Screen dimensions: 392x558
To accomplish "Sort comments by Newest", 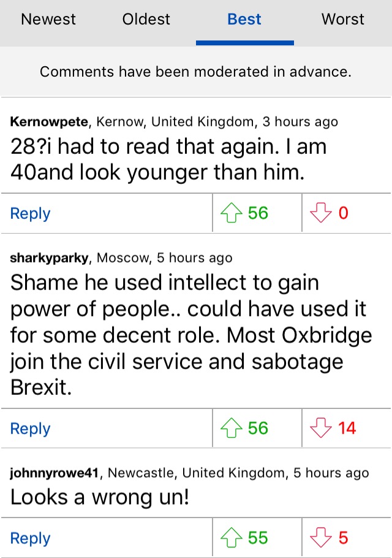I will pyautogui.click(x=48, y=20).
